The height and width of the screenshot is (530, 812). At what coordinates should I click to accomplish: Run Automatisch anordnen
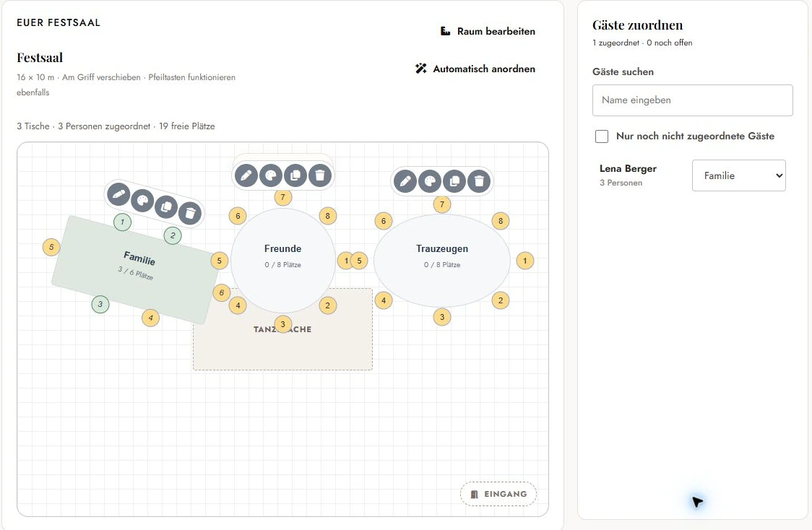pos(475,69)
